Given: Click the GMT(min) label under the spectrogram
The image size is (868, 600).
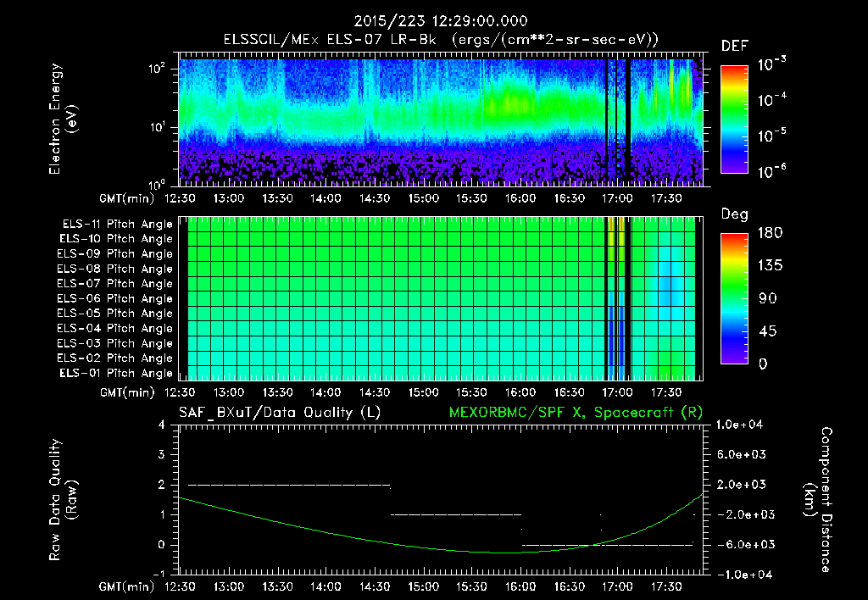Looking at the screenshot, I should tap(127, 198).
